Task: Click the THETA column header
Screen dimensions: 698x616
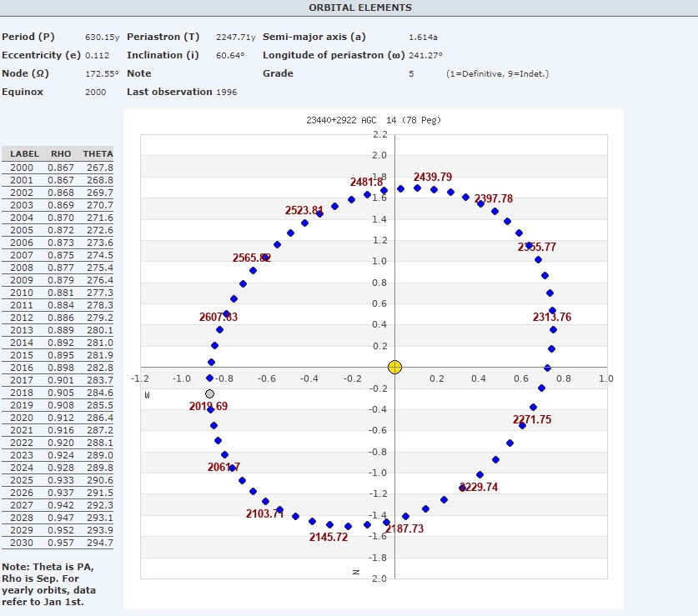Action: (x=98, y=154)
